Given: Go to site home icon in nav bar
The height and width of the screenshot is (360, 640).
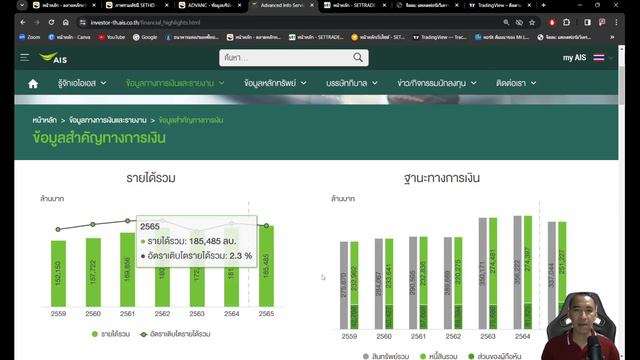Looking at the screenshot, I should [x=33, y=84].
